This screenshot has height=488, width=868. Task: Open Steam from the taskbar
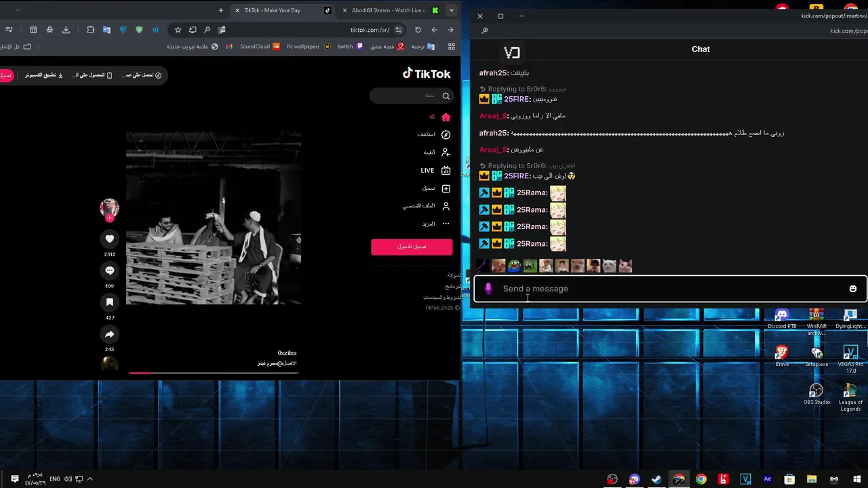[656, 479]
